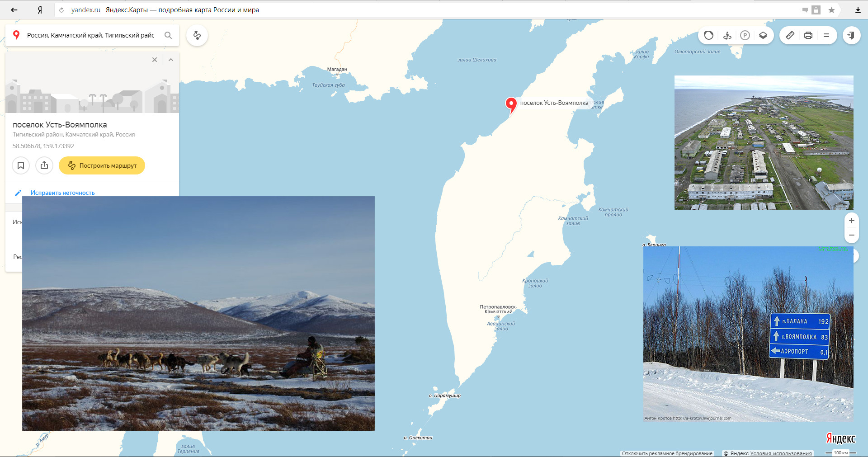This screenshot has width=868, height=457.
Task: Open Yandex home via the Я icon
Action: point(40,10)
